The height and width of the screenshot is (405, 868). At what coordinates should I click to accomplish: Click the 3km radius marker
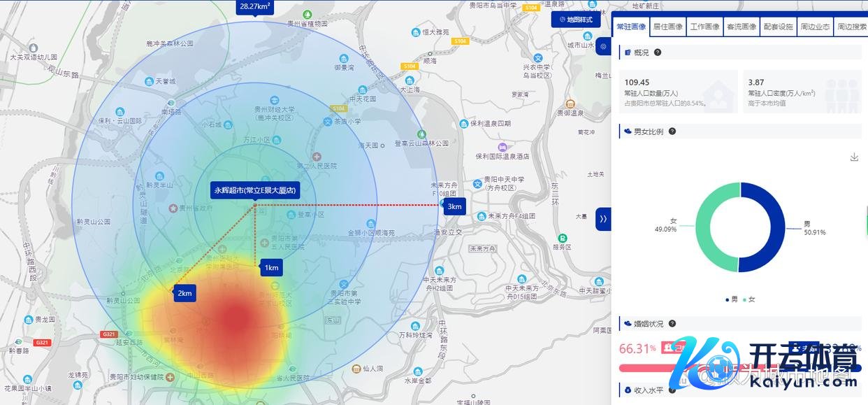[x=454, y=206]
